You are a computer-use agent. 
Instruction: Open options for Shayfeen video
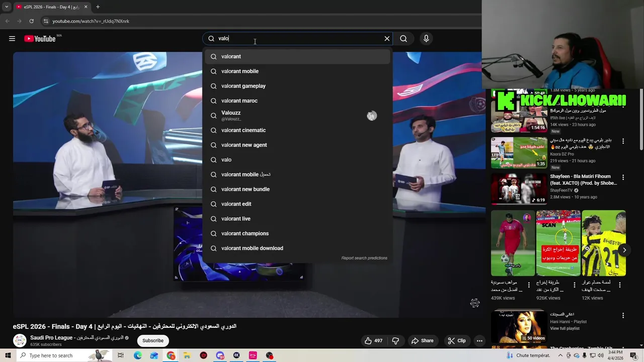pyautogui.click(x=623, y=177)
